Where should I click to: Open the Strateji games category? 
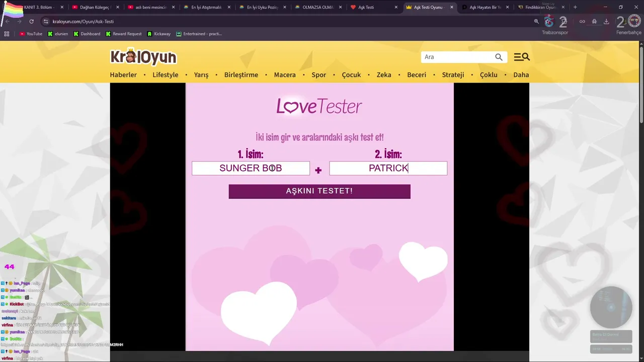tap(453, 75)
